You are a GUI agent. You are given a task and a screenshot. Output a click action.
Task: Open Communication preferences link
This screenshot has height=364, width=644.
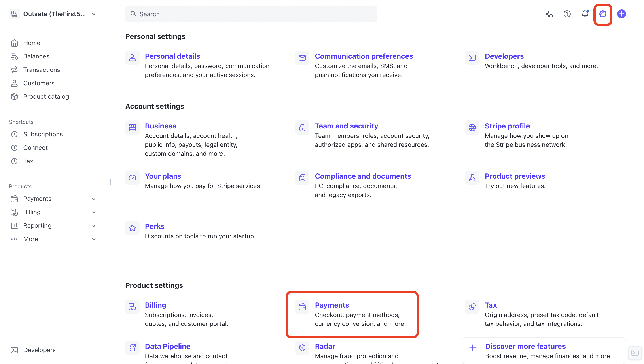click(x=364, y=56)
